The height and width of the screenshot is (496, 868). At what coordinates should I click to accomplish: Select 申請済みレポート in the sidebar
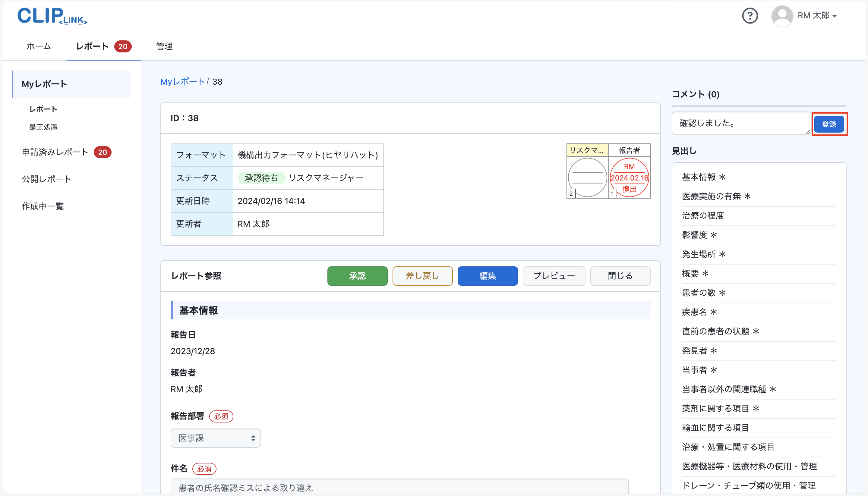click(x=55, y=152)
